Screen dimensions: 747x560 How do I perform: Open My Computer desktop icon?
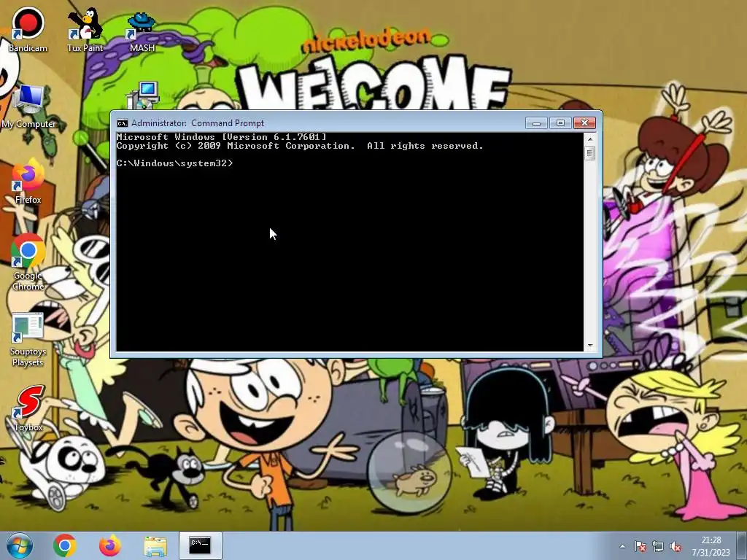click(x=28, y=106)
